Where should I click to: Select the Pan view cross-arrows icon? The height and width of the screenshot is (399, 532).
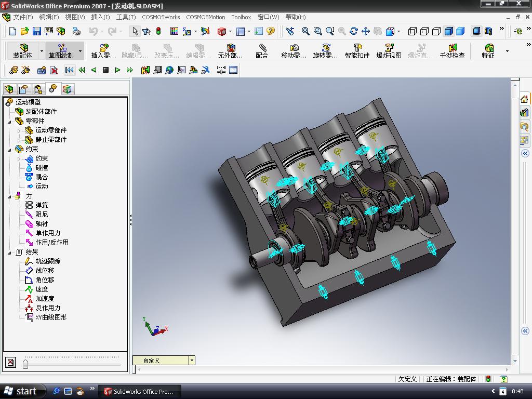[365, 31]
